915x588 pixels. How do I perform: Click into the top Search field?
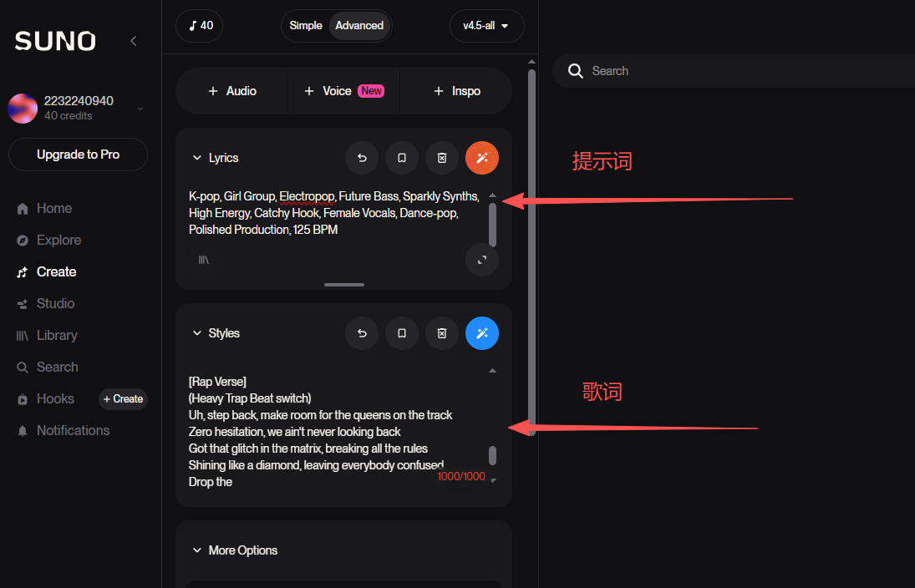tap(735, 71)
